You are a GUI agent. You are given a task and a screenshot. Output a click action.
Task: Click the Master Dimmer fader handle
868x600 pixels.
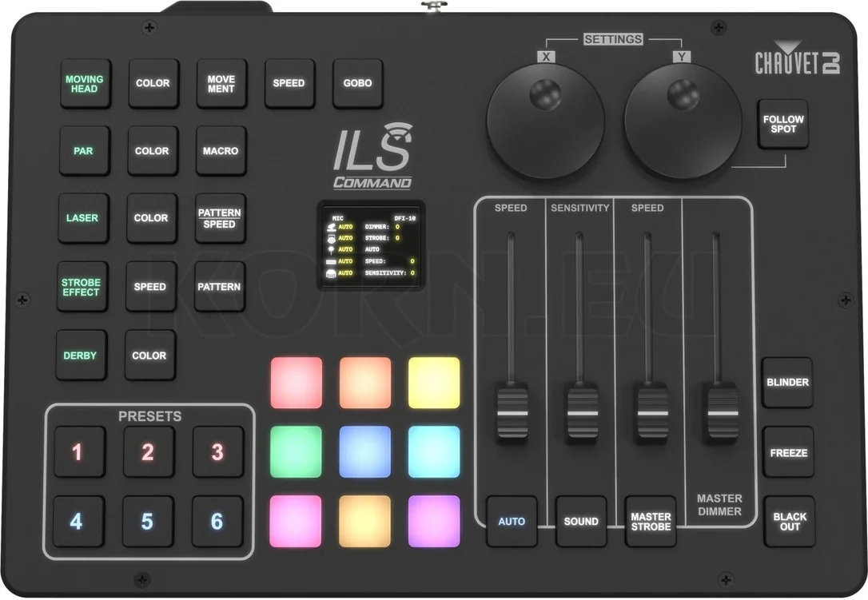pos(723,412)
